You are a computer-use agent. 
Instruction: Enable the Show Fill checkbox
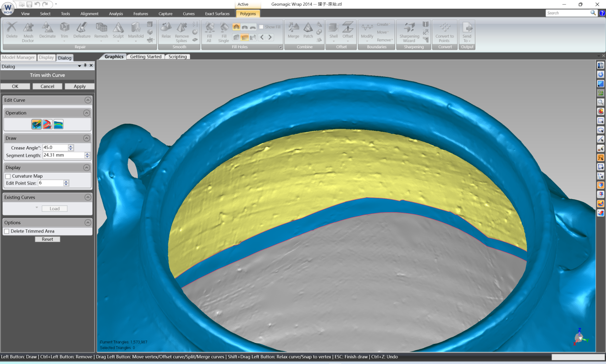261,27
